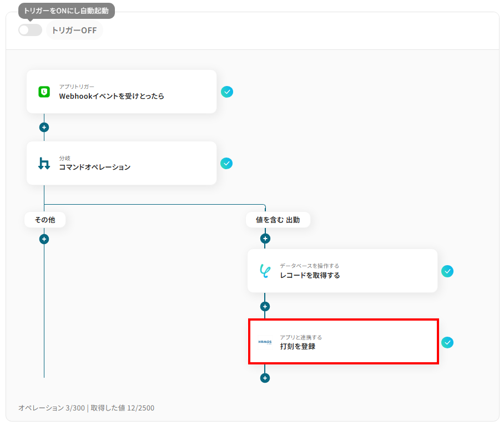This screenshot has height=426, width=504.
Task: Open the Webhookイベントを受けとったら trigger card
Action: tap(122, 92)
